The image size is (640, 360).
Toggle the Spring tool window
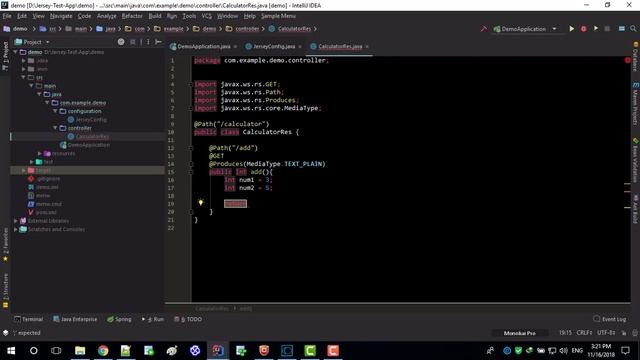tap(119, 319)
